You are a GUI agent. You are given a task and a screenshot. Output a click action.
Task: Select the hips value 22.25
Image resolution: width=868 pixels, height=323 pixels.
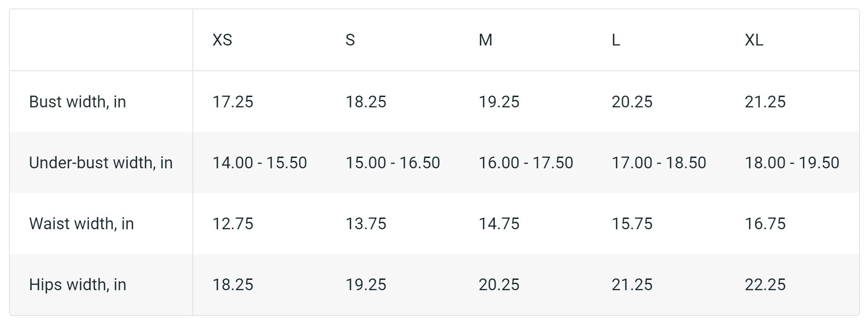(x=765, y=285)
